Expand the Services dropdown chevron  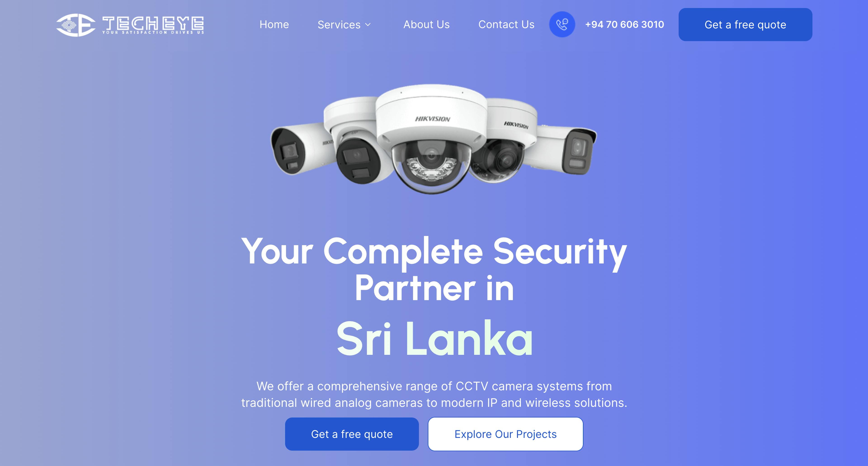(x=368, y=25)
